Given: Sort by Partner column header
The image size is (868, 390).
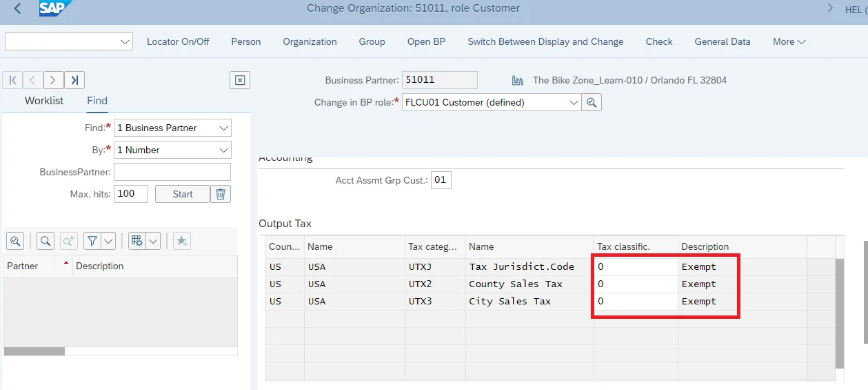Looking at the screenshot, I should pos(37,266).
